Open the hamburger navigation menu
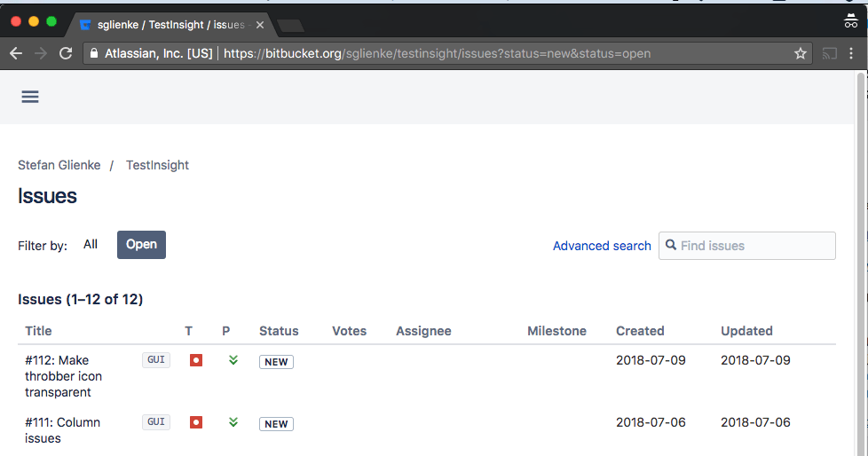Image resolution: width=868 pixels, height=456 pixels. point(30,97)
